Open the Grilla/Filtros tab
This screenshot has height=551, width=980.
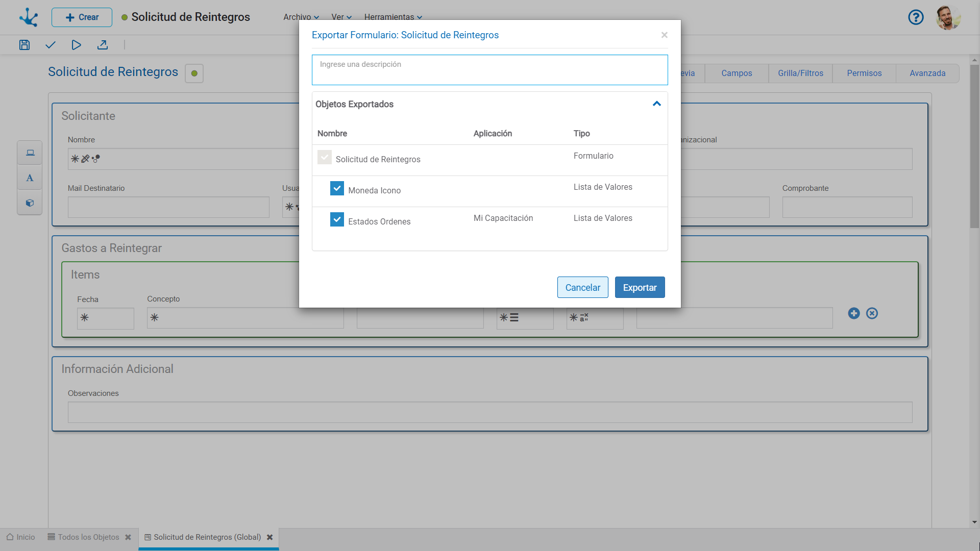[x=800, y=73]
